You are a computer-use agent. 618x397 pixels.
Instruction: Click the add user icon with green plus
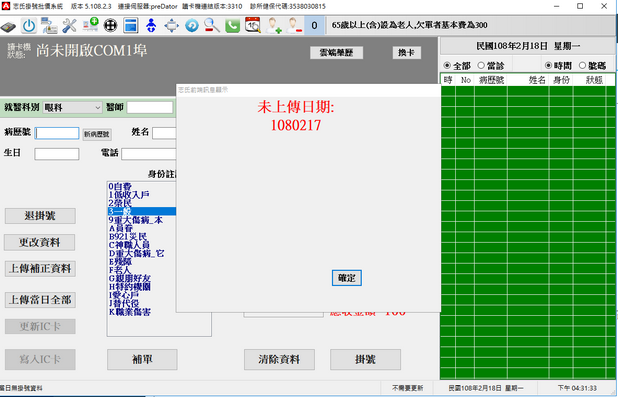pyautogui.click(x=273, y=26)
